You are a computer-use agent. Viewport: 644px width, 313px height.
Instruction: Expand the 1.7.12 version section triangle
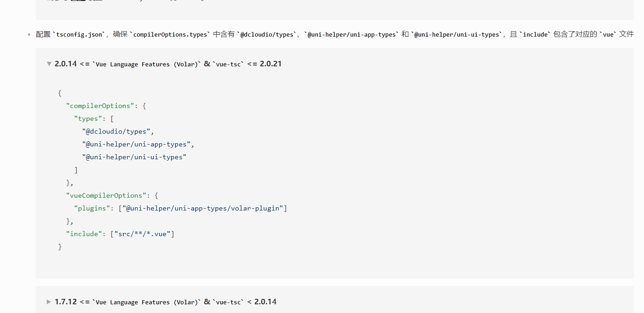click(x=49, y=302)
